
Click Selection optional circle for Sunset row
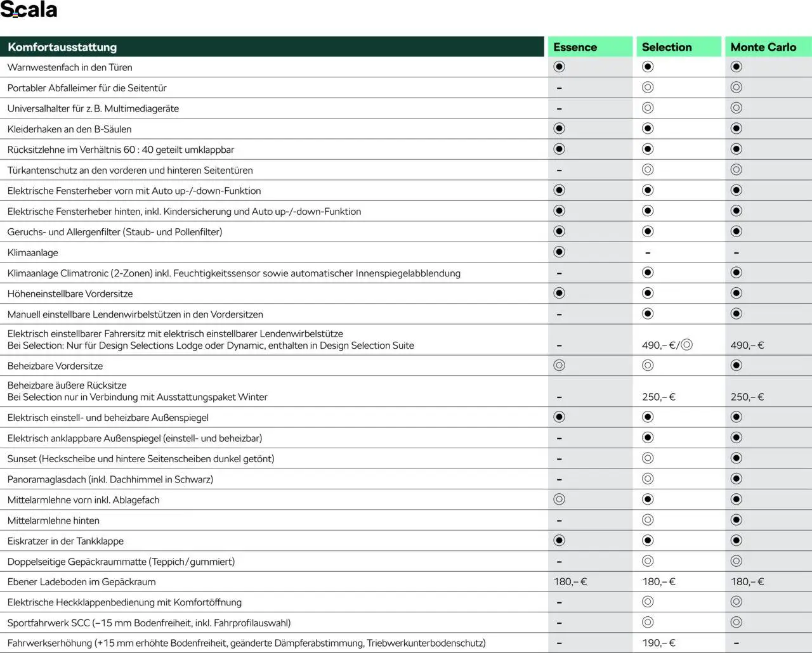648,458
